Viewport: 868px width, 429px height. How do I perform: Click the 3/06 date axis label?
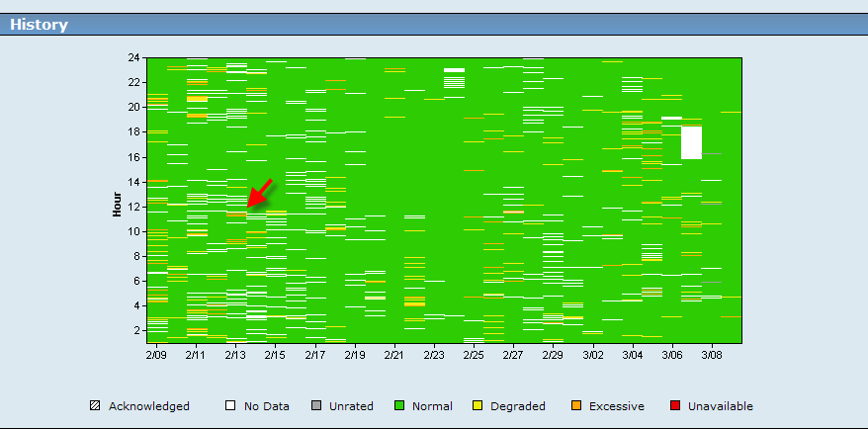(x=672, y=354)
